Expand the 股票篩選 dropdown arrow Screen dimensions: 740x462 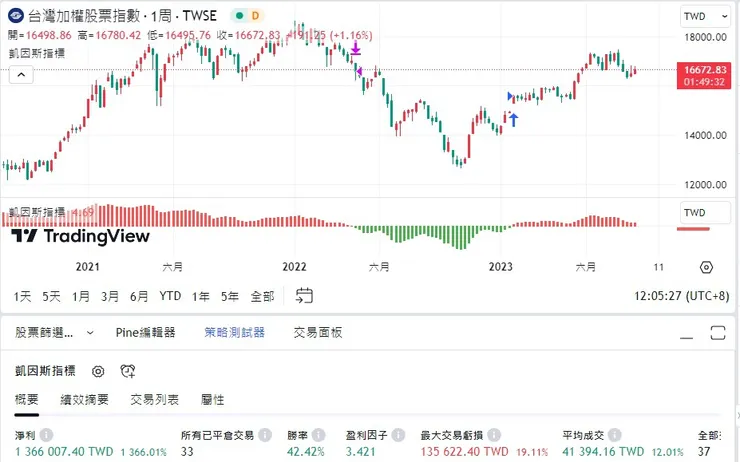click(x=90, y=333)
